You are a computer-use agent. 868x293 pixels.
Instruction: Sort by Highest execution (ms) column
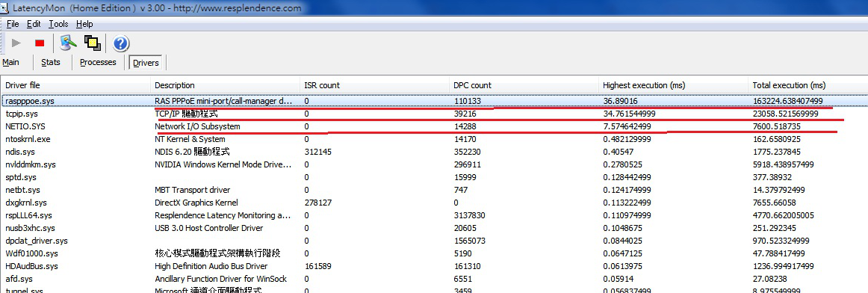pos(673,85)
